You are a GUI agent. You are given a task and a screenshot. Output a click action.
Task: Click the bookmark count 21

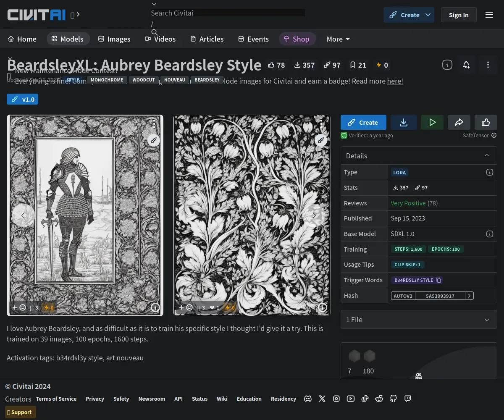(x=358, y=65)
